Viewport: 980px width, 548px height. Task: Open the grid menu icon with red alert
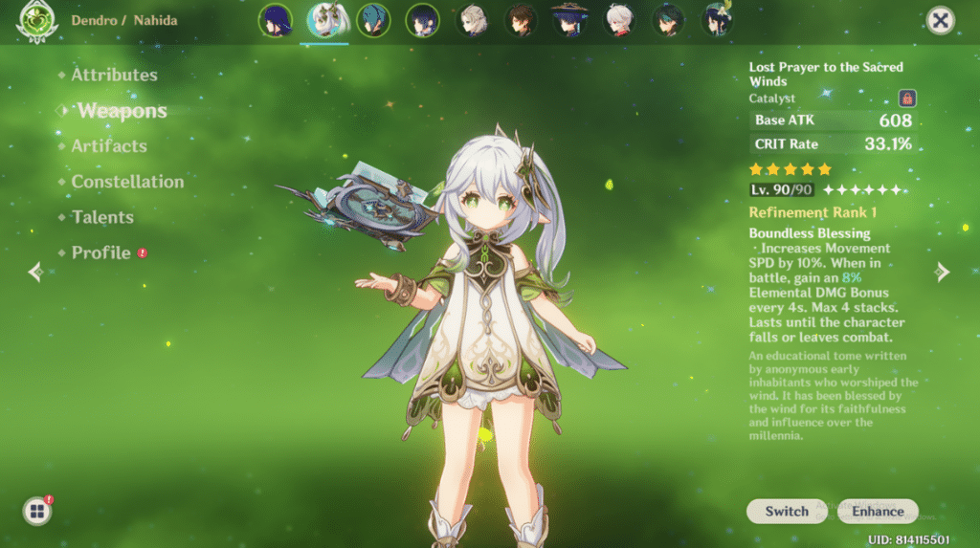[x=37, y=512]
